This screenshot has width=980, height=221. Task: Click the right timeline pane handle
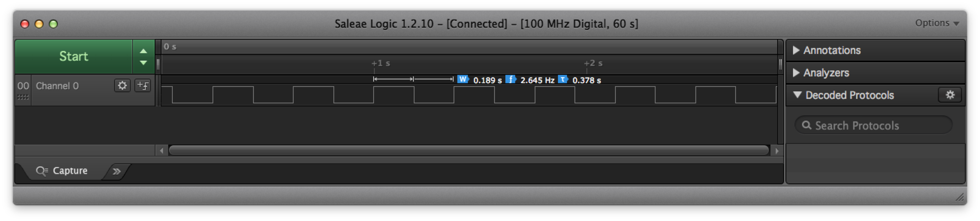780,64
